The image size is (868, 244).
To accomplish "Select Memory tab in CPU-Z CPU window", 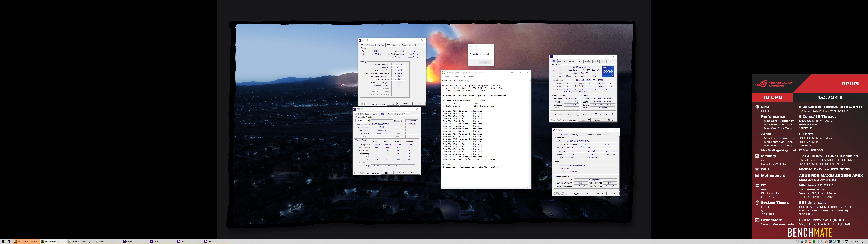I will coord(572,61).
